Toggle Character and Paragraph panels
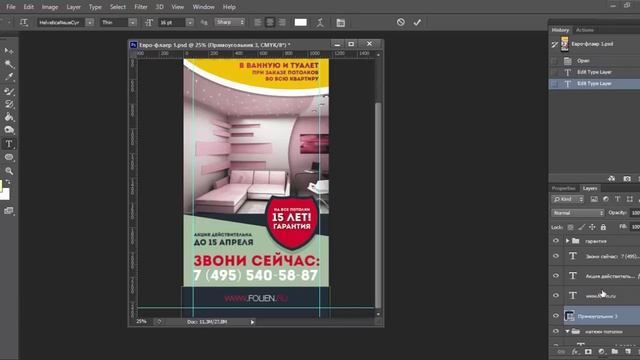 [341, 23]
